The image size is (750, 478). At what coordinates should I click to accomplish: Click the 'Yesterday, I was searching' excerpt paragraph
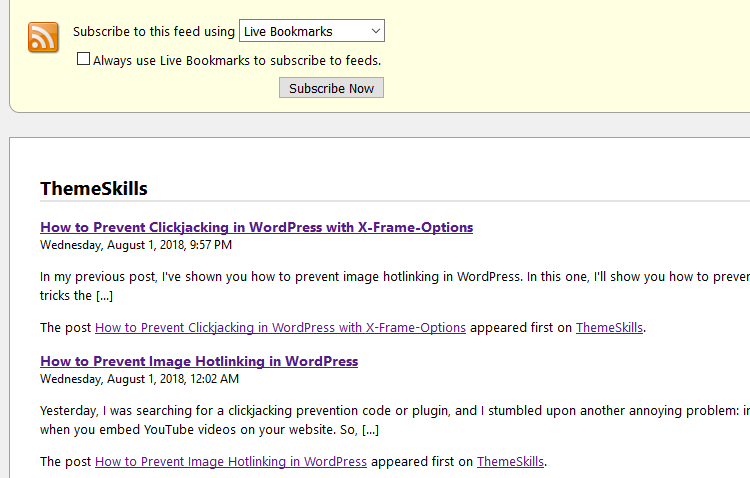(395, 420)
